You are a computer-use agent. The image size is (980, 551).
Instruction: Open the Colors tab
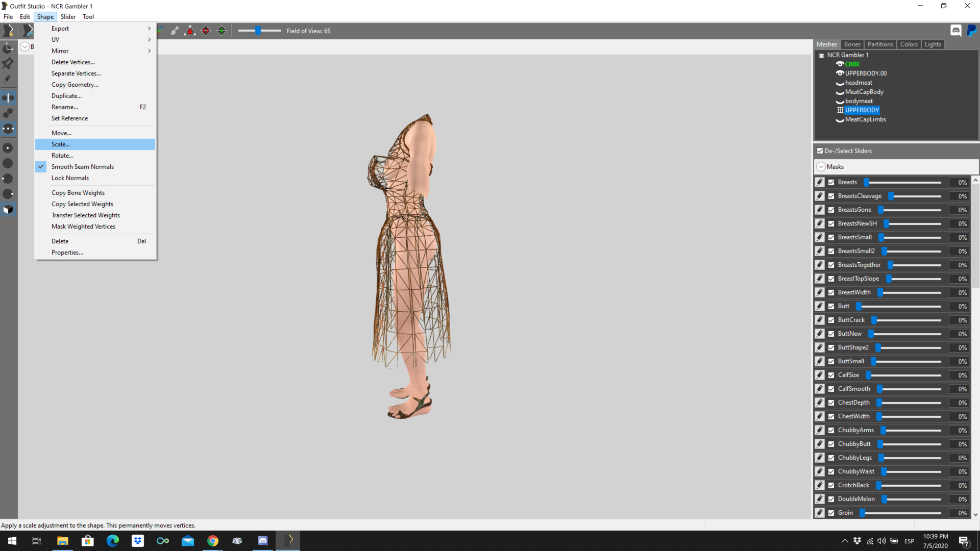(x=909, y=44)
